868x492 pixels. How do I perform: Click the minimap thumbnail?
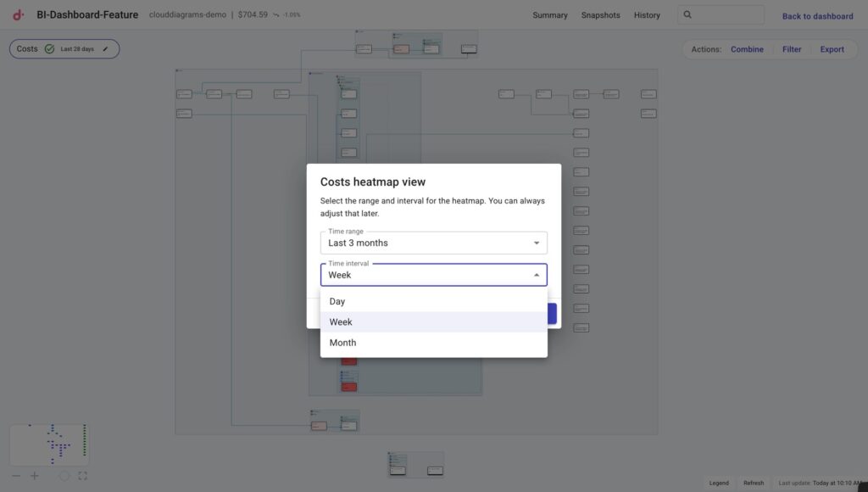49,444
